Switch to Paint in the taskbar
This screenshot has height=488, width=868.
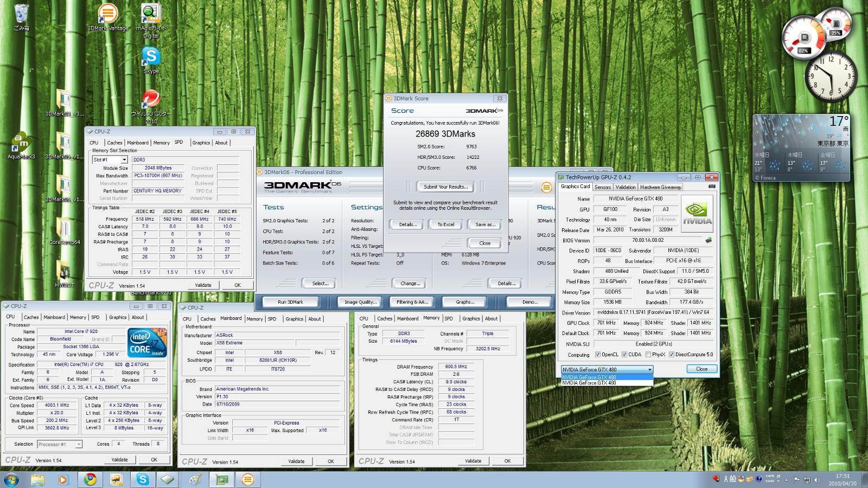pyautogui.click(x=195, y=479)
